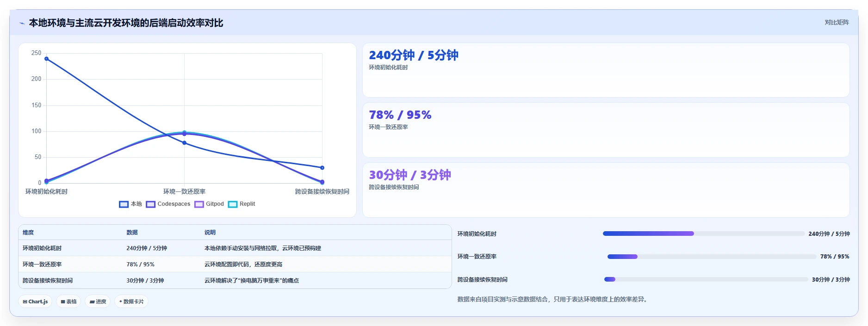Click the 50 y-axis tick label

click(x=38, y=157)
